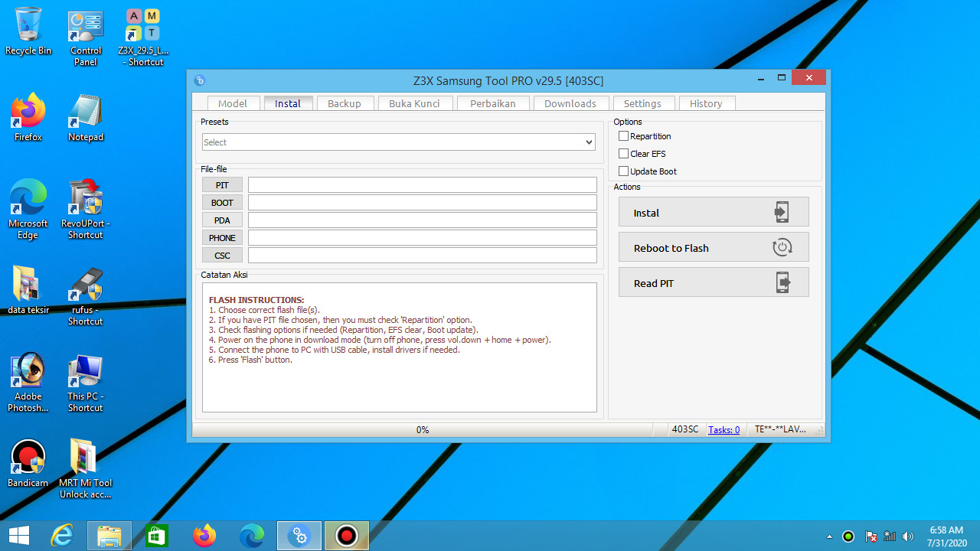Viewport: 980px width, 551px height.
Task: Open the taskbar clock showing 6:58 AM
Action: 946,536
